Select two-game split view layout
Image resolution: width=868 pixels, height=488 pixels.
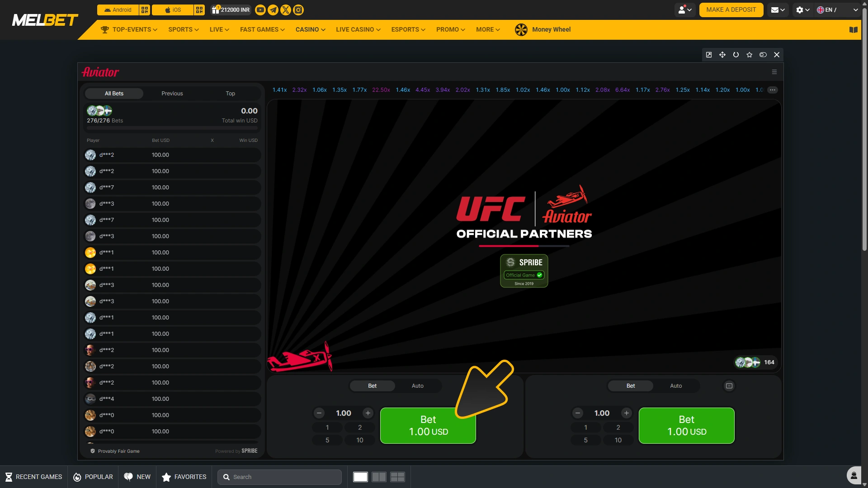click(x=379, y=477)
